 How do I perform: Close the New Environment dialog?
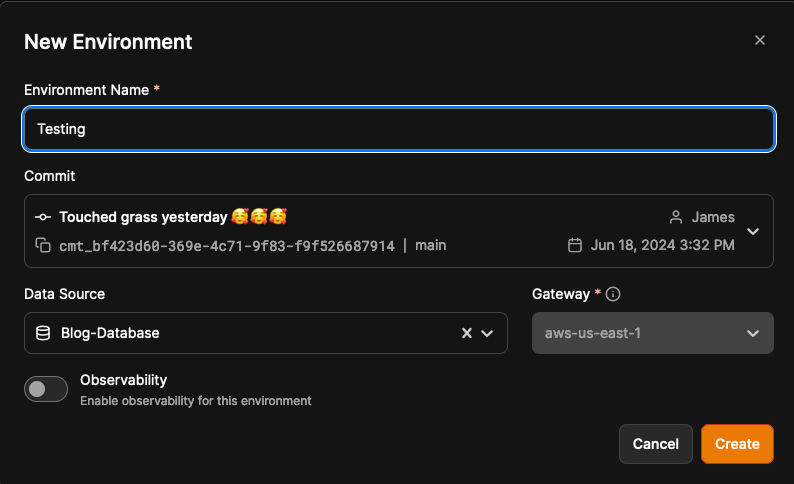click(x=760, y=41)
